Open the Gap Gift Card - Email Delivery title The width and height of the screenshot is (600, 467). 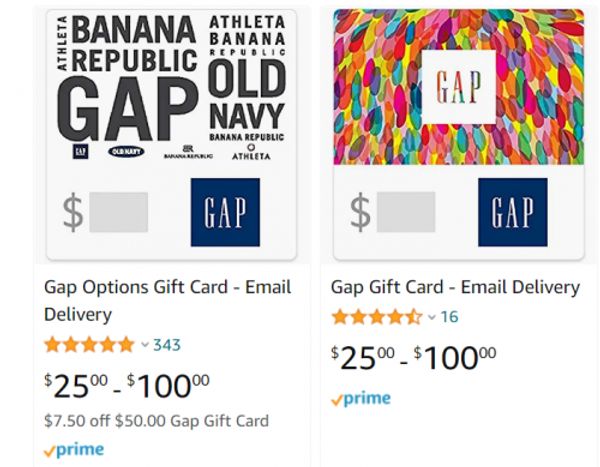(455, 287)
